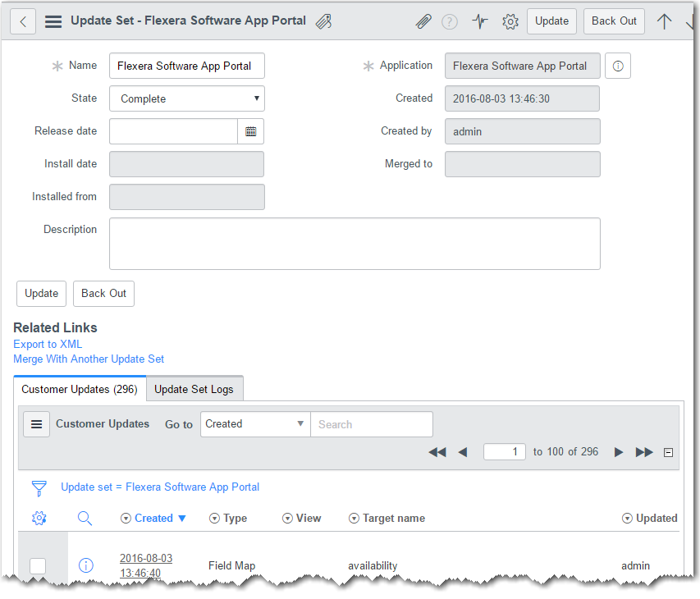
Task: Click the page number input box
Action: [x=505, y=451]
